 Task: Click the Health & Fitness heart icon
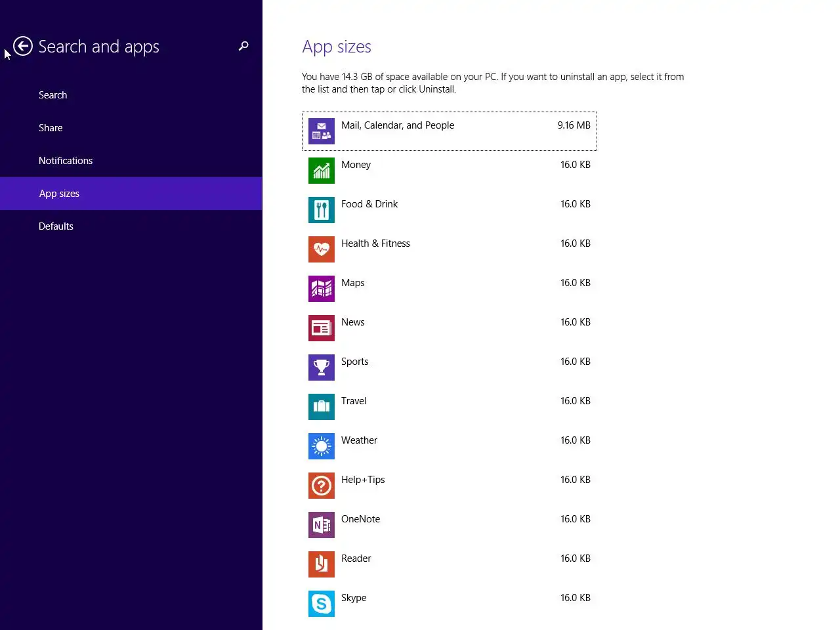click(322, 249)
